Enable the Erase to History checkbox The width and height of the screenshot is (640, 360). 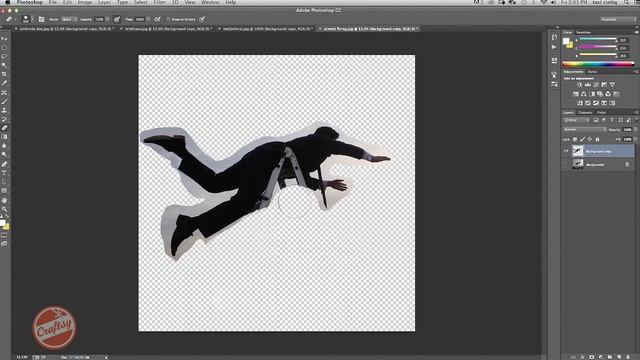coord(168,19)
